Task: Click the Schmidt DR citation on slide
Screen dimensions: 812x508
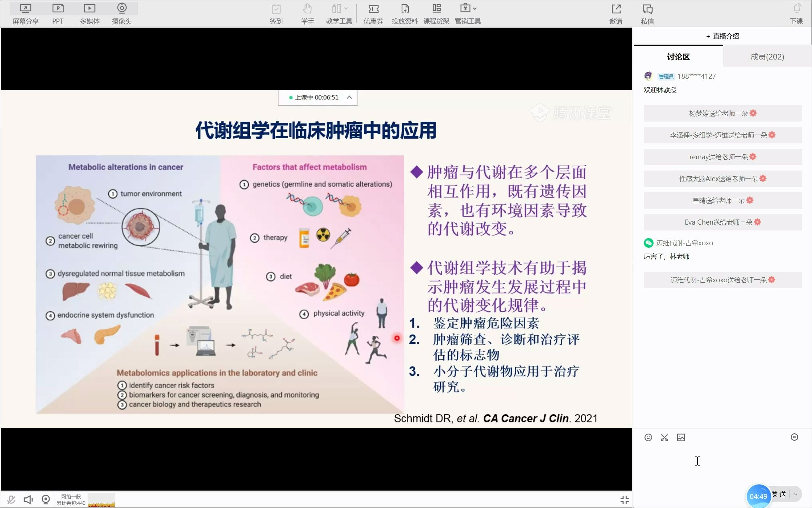Action: pyautogui.click(x=496, y=418)
